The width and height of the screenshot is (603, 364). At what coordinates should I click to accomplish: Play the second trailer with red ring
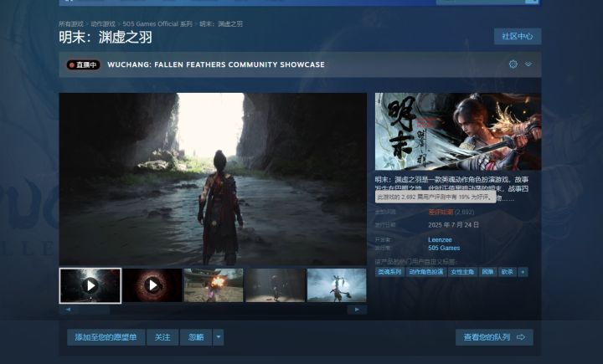point(152,285)
